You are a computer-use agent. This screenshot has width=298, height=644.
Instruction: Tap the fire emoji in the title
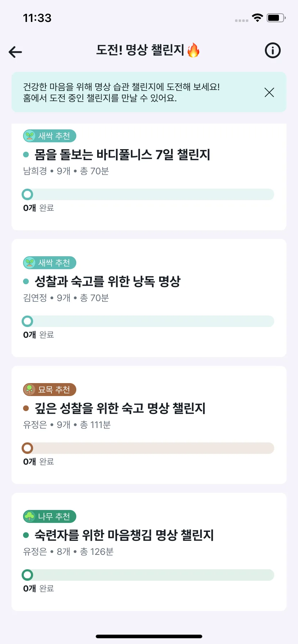click(194, 50)
